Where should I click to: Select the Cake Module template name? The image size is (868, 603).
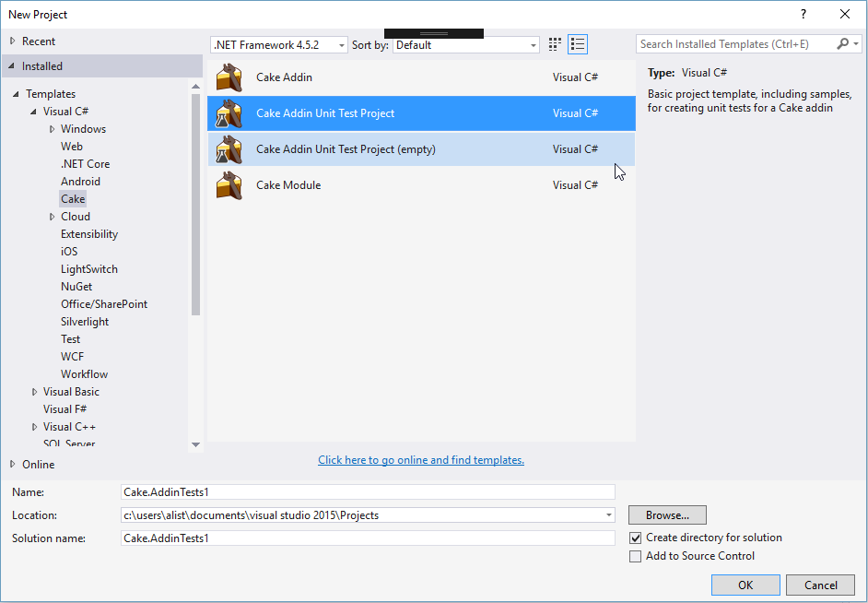click(288, 185)
